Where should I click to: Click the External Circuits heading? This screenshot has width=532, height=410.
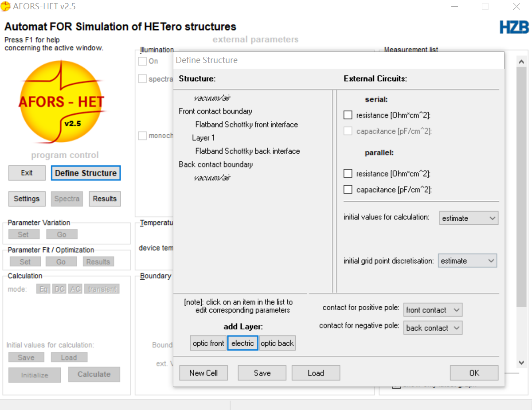(375, 78)
